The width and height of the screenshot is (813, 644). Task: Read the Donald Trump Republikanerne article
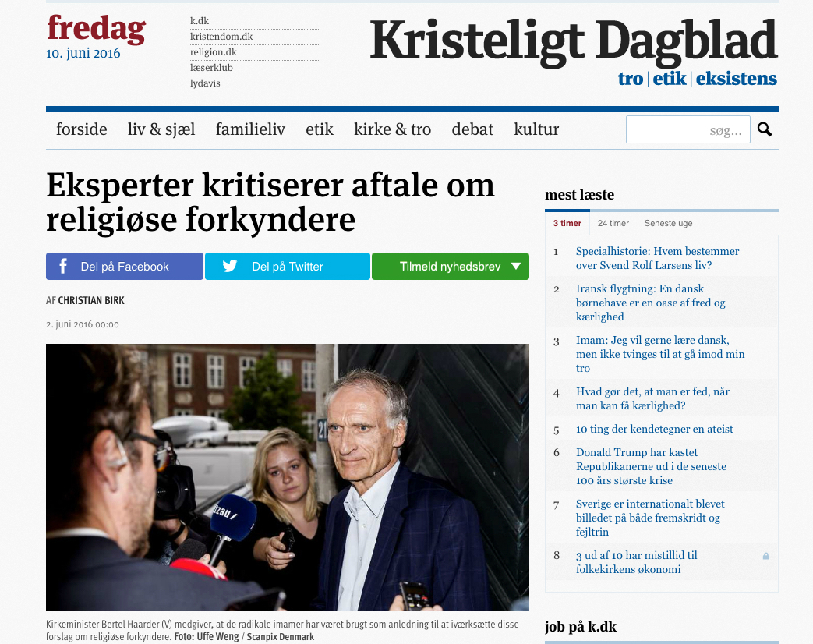pos(651,466)
